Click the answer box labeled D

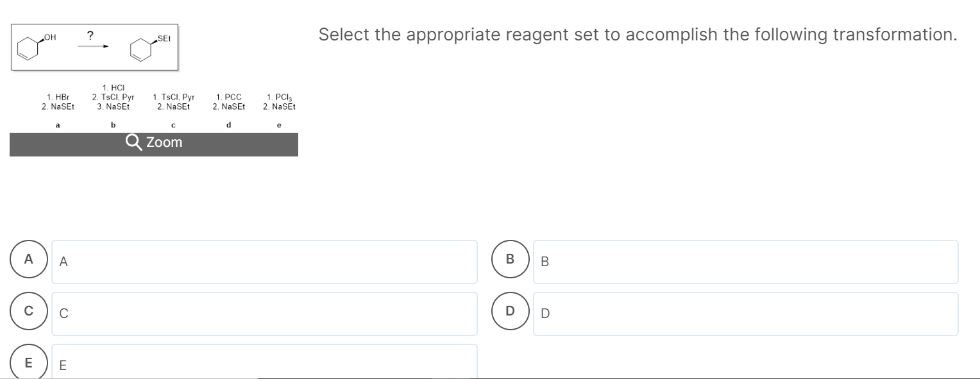point(745,313)
